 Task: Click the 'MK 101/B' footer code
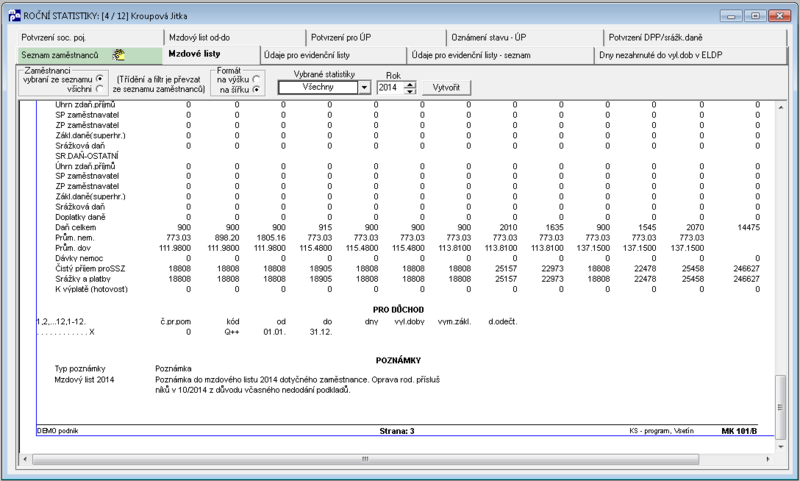pyautogui.click(x=739, y=431)
